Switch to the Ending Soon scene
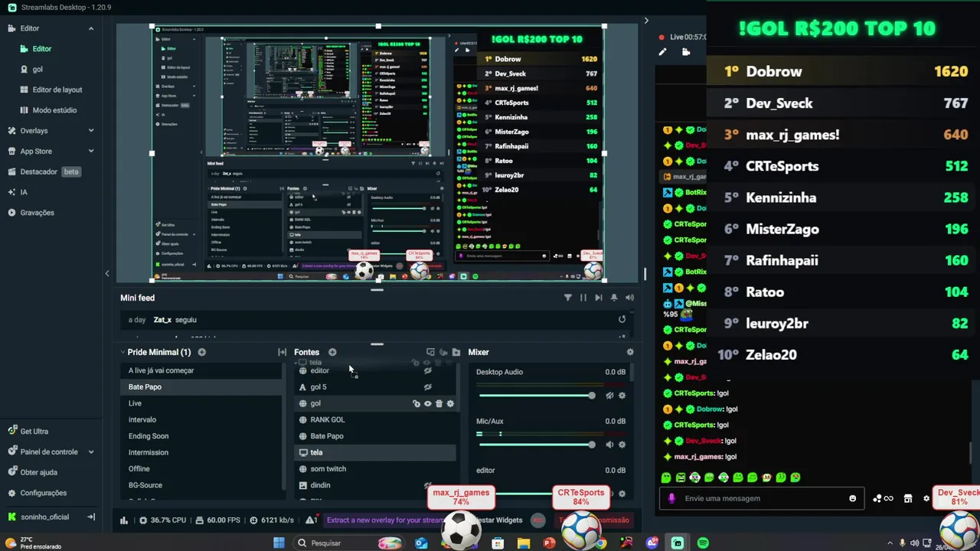Image resolution: width=980 pixels, height=551 pixels. (x=202, y=436)
